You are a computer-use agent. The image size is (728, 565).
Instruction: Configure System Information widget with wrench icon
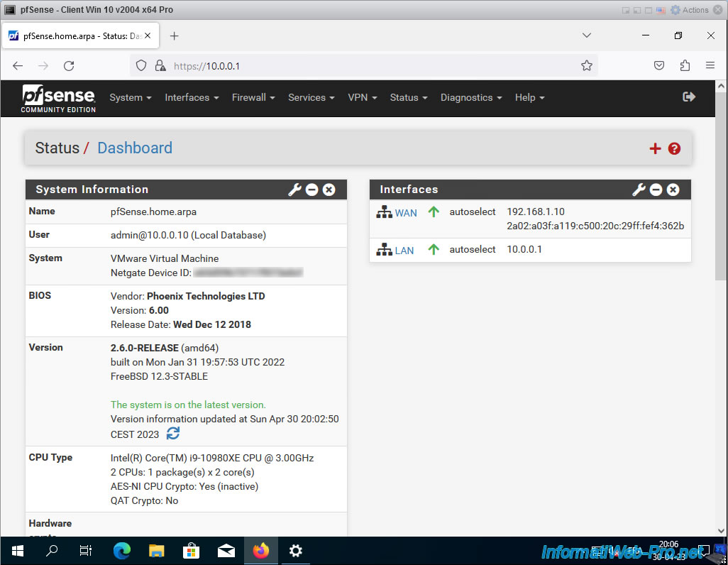pyautogui.click(x=295, y=190)
